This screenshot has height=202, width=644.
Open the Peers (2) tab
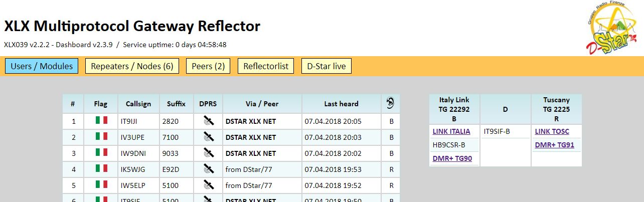[208, 66]
